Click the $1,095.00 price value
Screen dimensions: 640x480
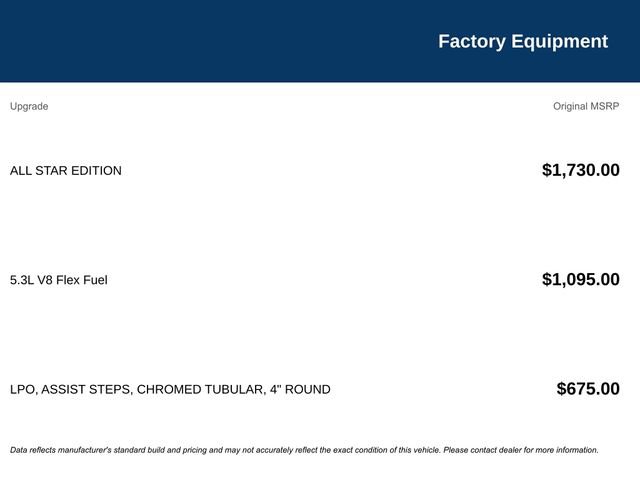pos(581,280)
